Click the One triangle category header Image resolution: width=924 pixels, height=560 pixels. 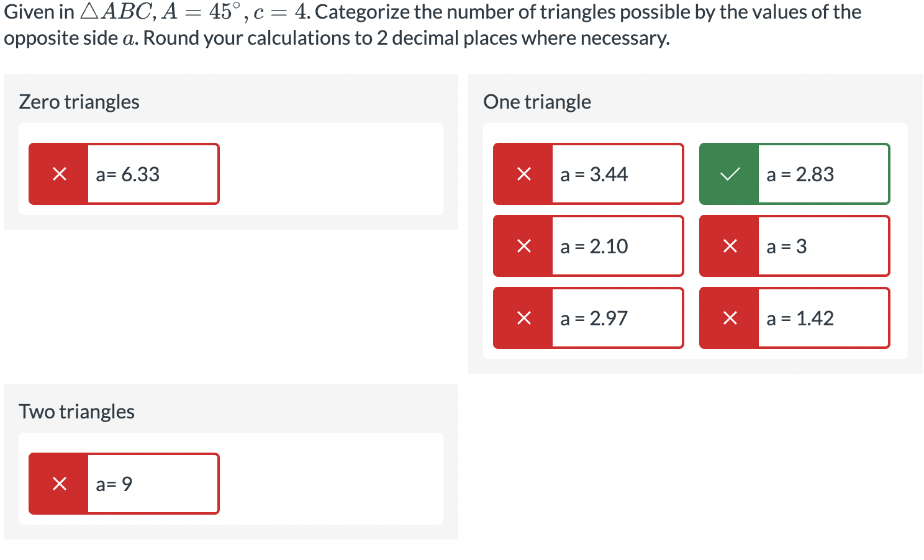tap(537, 101)
